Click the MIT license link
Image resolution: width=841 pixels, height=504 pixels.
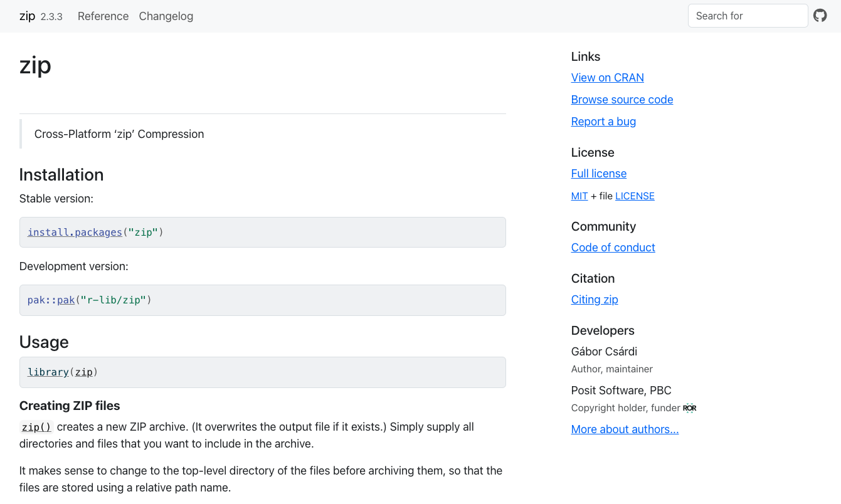[579, 196]
